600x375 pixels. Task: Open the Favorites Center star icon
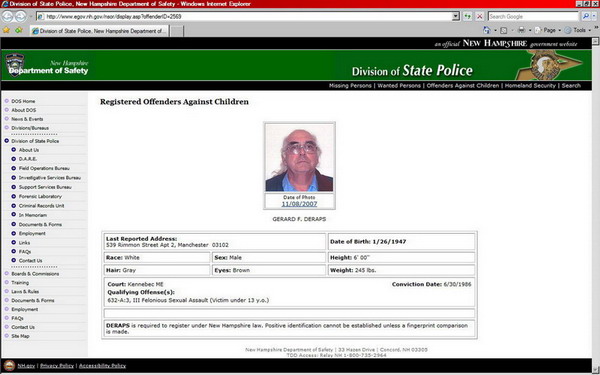6,30
